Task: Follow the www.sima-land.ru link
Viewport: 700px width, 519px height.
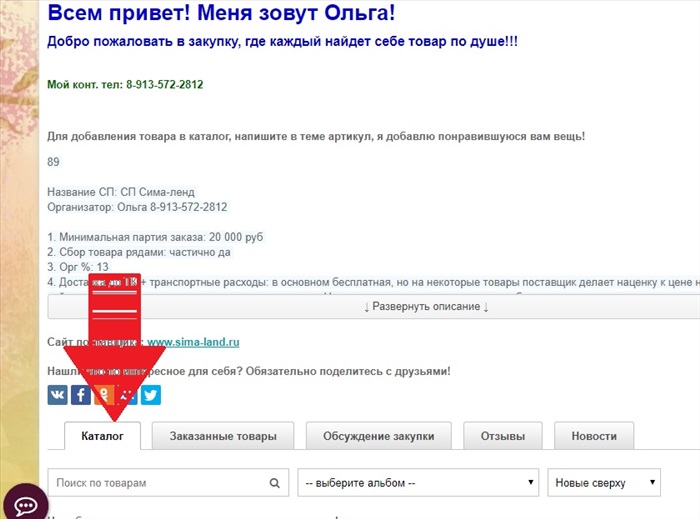Action: pyautogui.click(x=193, y=342)
